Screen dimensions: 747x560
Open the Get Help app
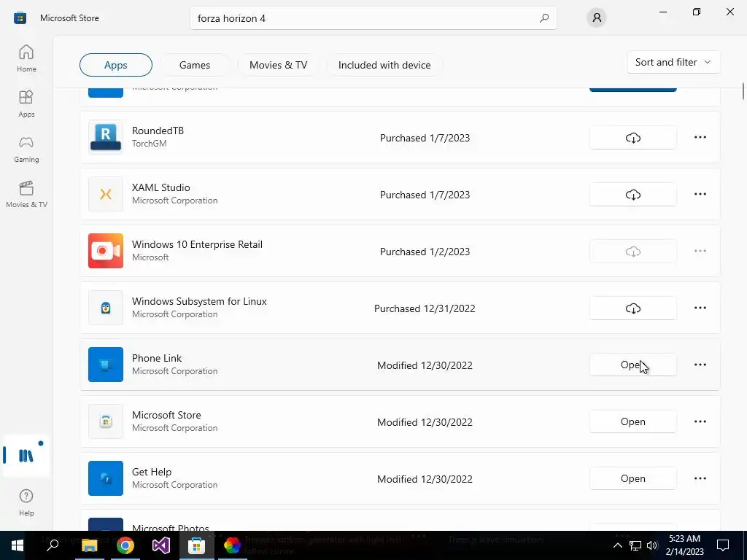click(632, 478)
